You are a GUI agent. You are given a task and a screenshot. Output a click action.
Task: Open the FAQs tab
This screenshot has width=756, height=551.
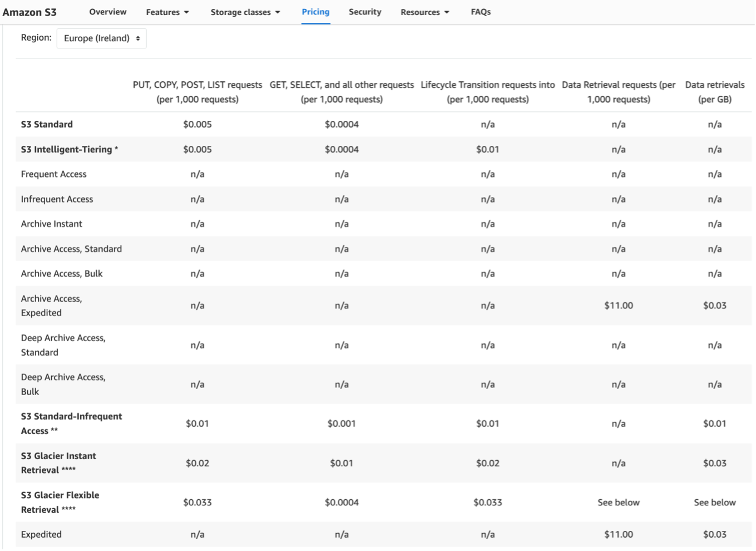481,12
